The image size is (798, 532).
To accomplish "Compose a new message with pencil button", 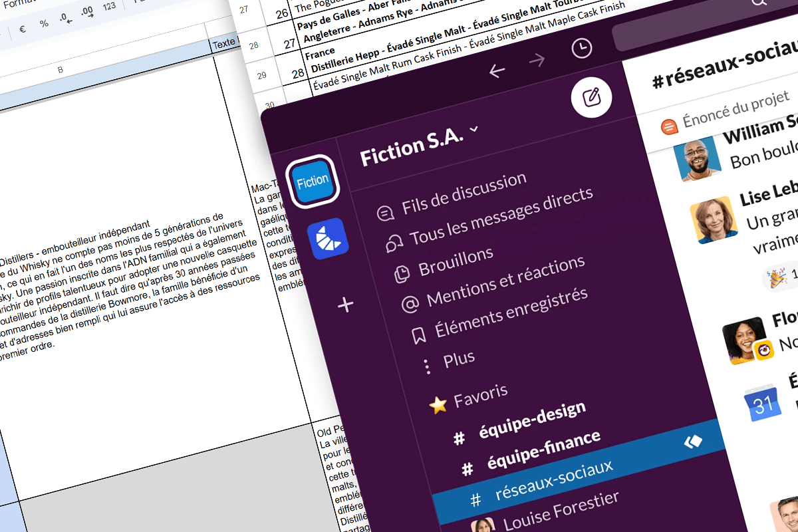I will (x=591, y=98).
